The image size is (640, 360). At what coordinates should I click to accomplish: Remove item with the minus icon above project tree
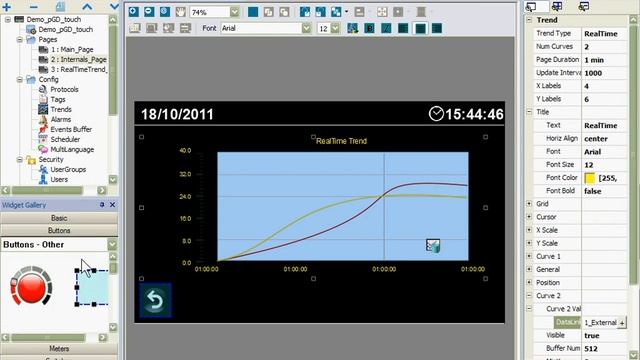pos(33,7)
